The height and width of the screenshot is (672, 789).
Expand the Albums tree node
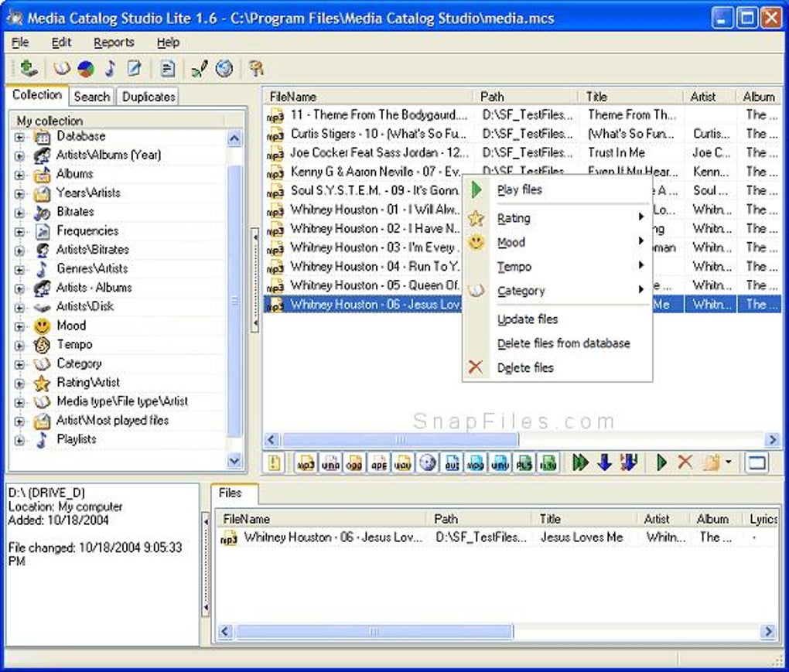tap(19, 174)
